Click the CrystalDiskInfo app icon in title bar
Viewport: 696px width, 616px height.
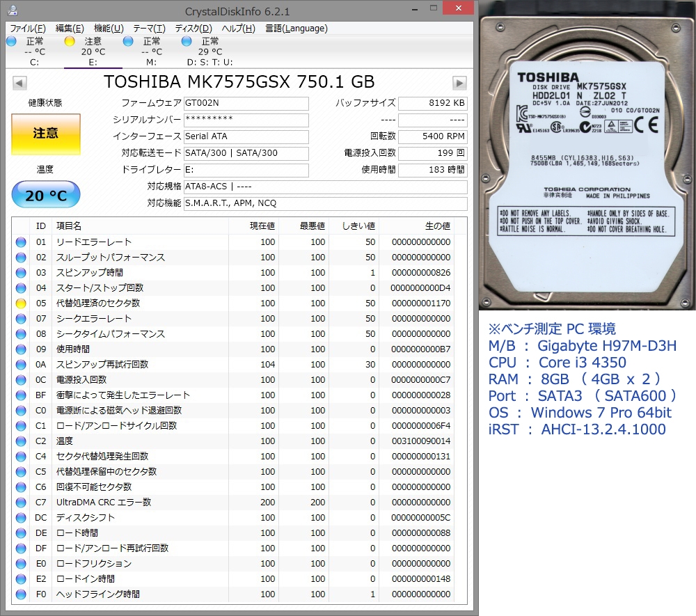pos(13,10)
